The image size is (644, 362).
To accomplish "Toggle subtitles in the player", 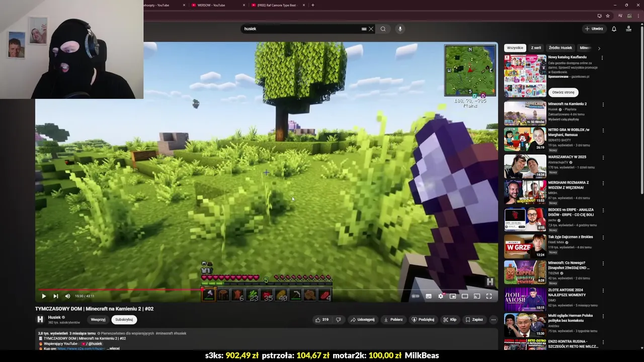I will 429,296.
